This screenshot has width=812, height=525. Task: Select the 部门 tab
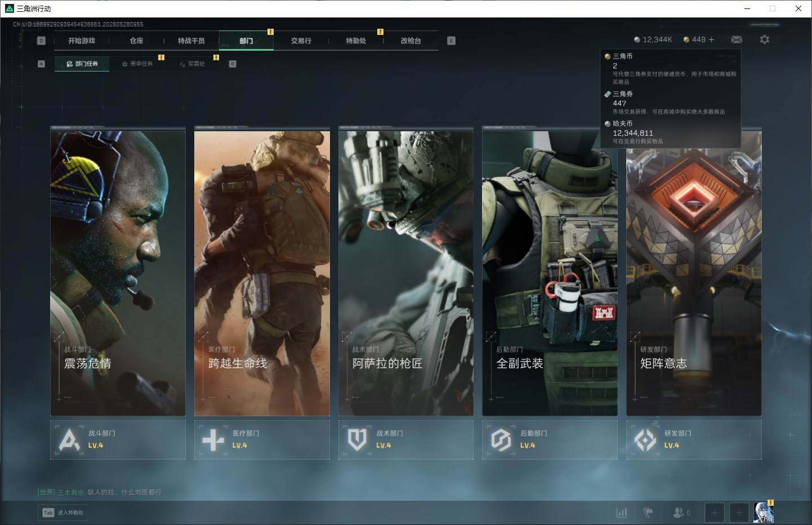246,41
